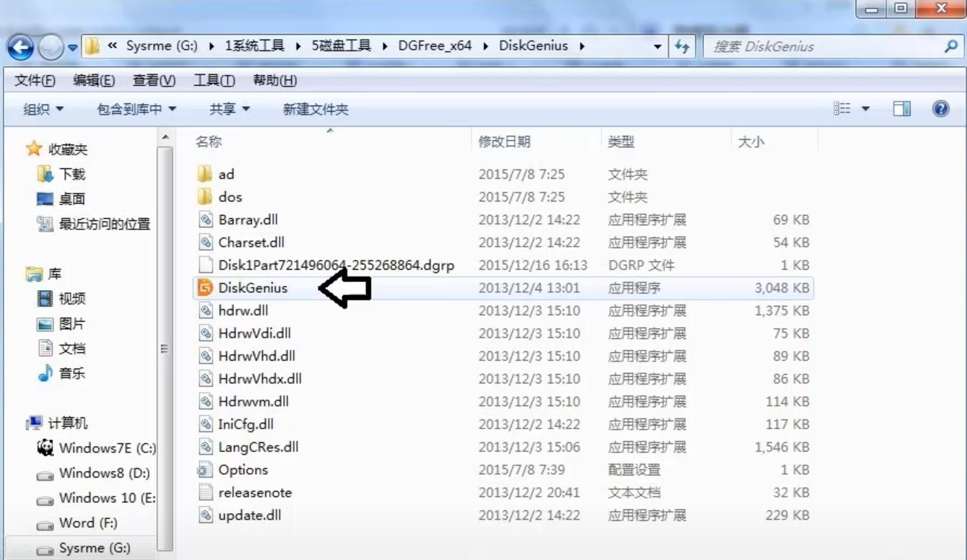Expand the 组织 dropdown menu
967x560 pixels.
coord(43,109)
